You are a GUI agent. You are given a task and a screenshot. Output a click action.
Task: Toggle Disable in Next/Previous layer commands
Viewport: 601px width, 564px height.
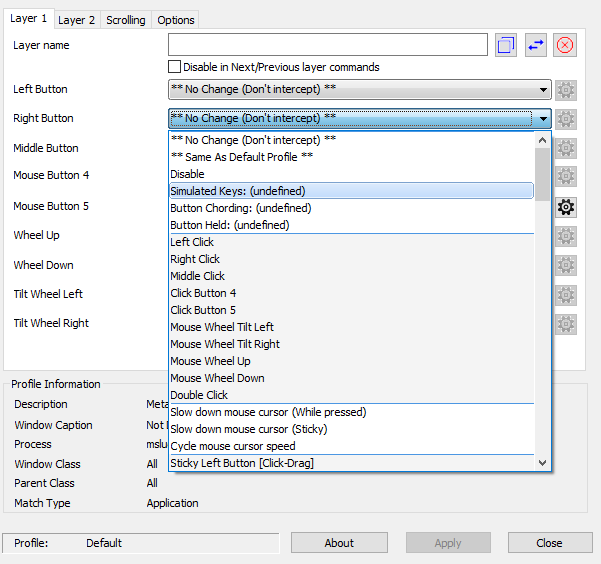175,67
